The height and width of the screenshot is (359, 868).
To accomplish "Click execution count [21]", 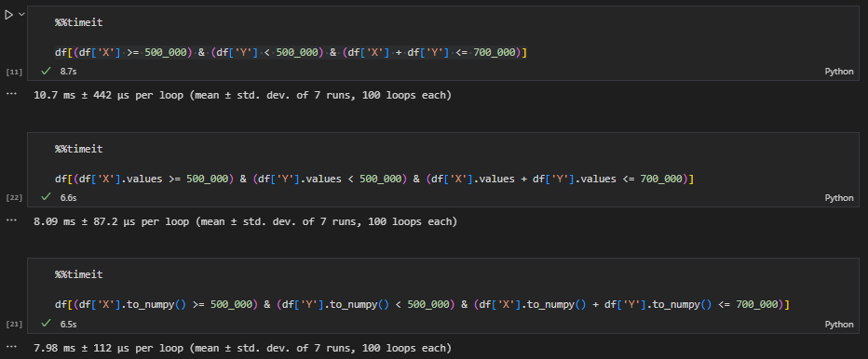I will 14,325.
